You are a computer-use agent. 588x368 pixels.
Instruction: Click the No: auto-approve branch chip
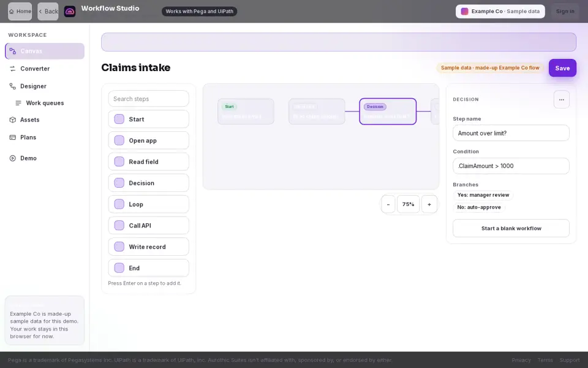479,207
